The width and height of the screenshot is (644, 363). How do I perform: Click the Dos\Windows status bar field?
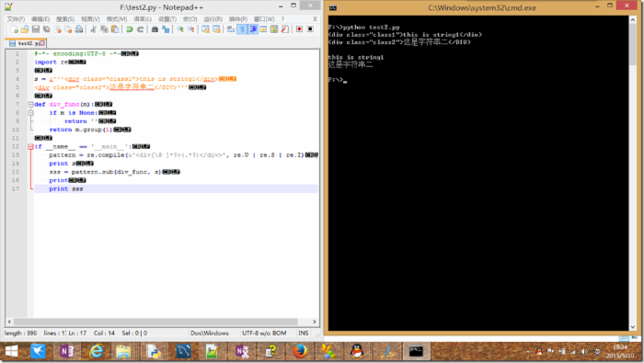tap(210, 333)
